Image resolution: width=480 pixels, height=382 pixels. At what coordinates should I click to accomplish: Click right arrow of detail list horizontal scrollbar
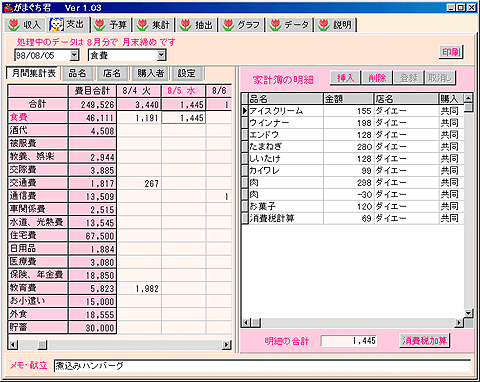459,322
